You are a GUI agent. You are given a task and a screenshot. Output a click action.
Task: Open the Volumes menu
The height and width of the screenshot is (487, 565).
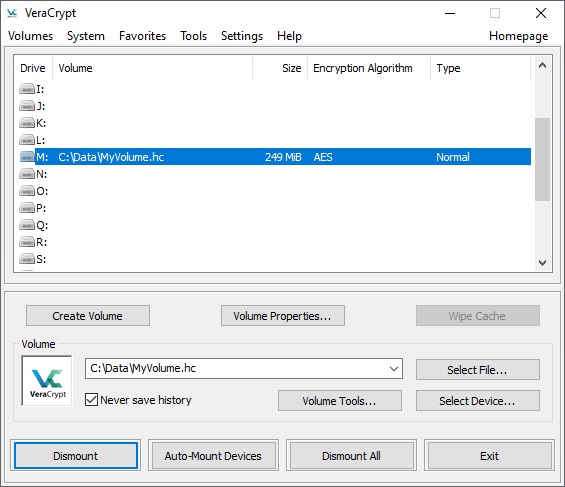coord(31,36)
